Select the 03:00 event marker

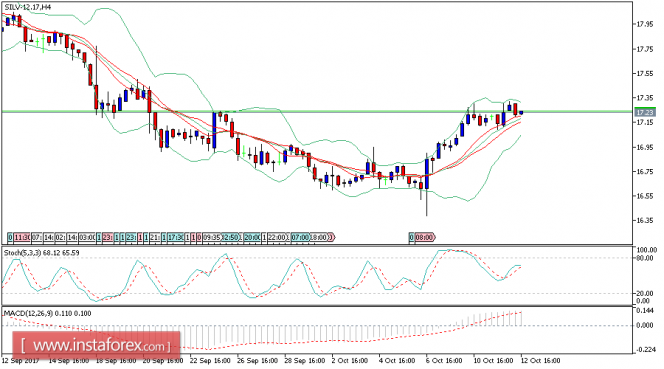coord(87,237)
